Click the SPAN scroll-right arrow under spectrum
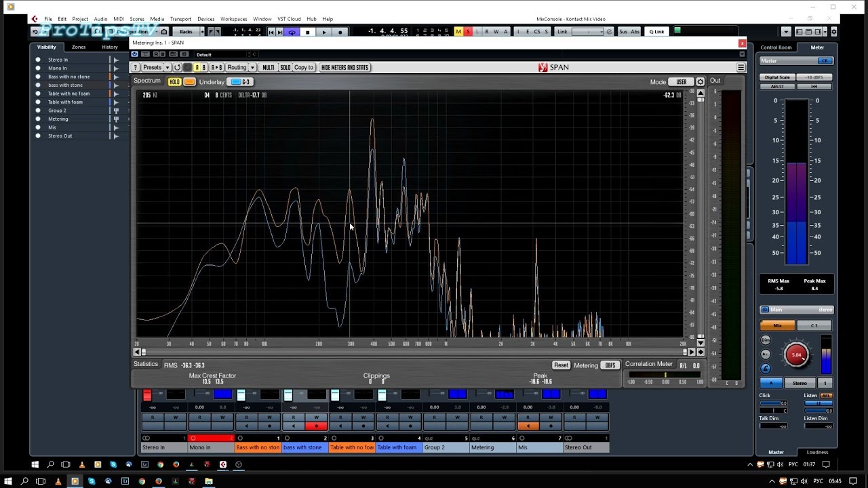 click(x=692, y=352)
